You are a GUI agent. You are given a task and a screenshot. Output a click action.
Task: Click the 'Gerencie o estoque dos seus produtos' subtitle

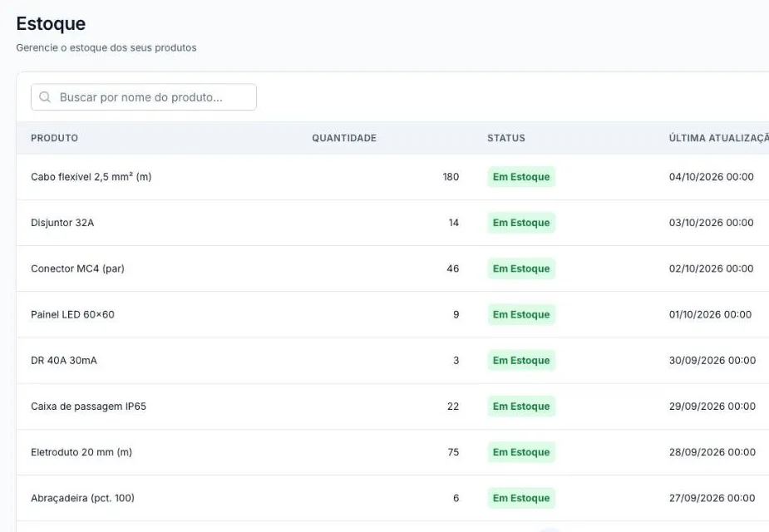(x=106, y=47)
